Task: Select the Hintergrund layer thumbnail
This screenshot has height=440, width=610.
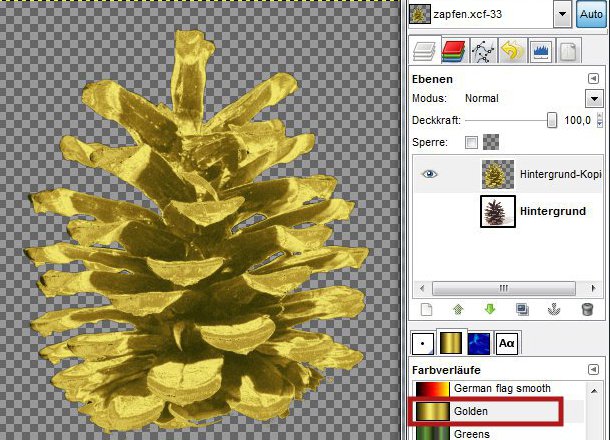Action: tap(498, 211)
